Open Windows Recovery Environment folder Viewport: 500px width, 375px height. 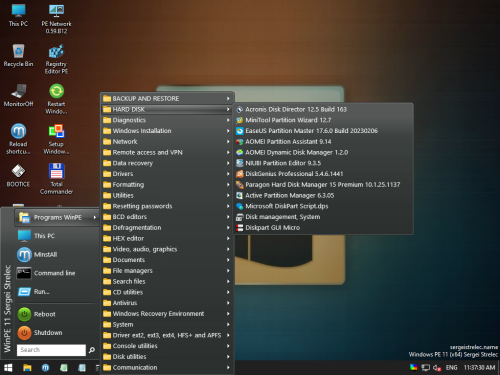pos(167,314)
